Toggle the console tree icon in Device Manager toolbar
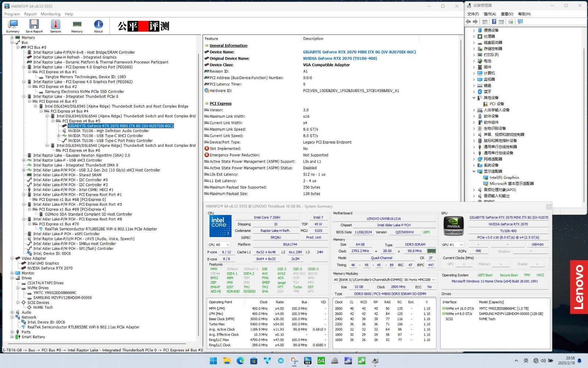588x368 pixels. click(x=485, y=22)
